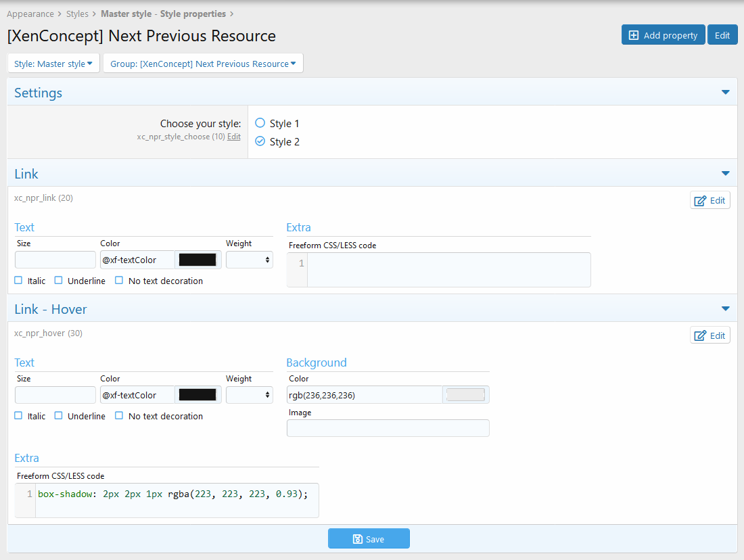744x560 pixels.
Task: Toggle No text decoration in Link - Hover
Action: tap(119, 416)
